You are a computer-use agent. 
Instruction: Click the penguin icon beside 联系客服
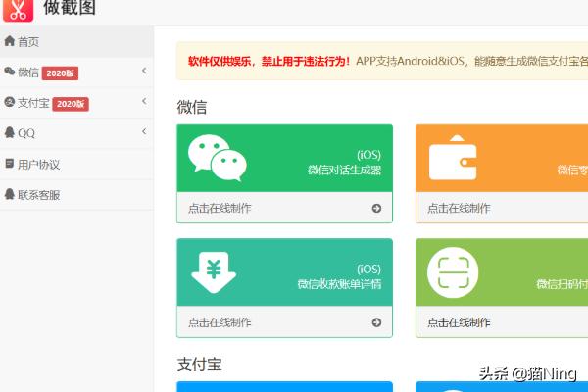pos(10,194)
